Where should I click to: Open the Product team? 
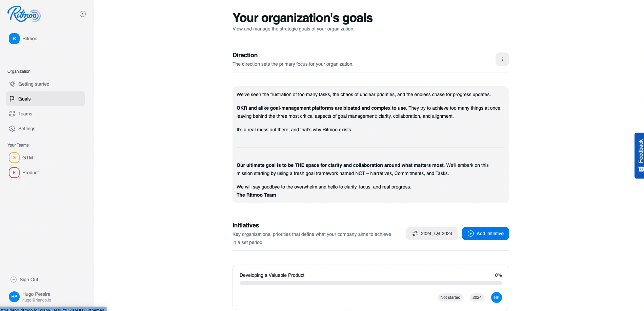coord(31,173)
